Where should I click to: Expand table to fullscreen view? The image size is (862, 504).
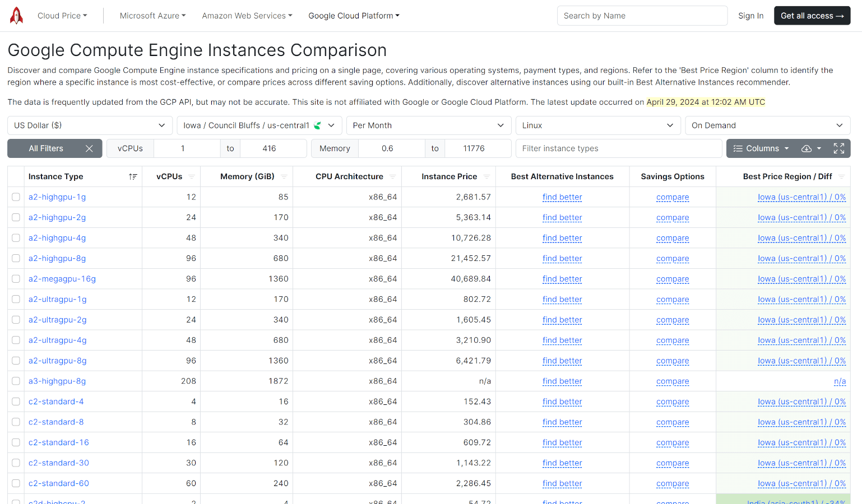(x=838, y=148)
